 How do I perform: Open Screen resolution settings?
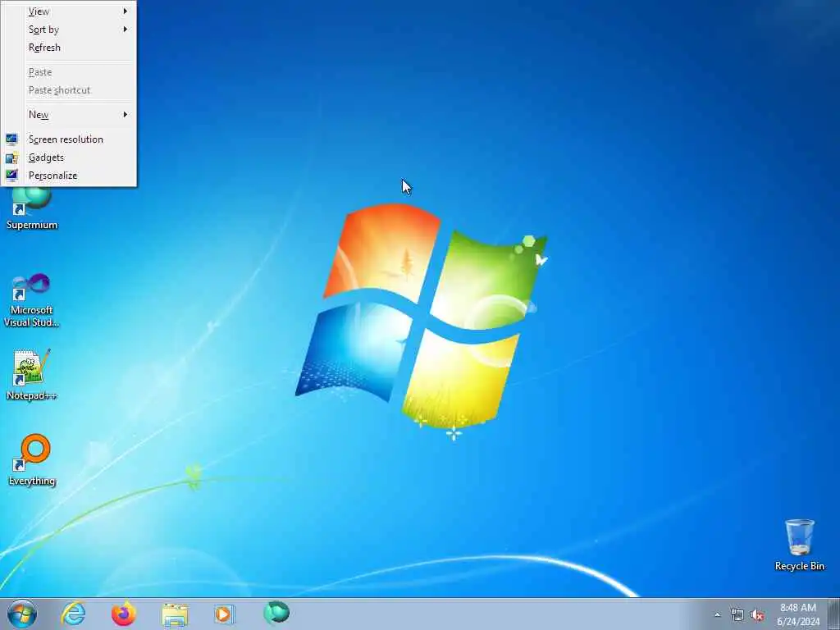click(69, 139)
